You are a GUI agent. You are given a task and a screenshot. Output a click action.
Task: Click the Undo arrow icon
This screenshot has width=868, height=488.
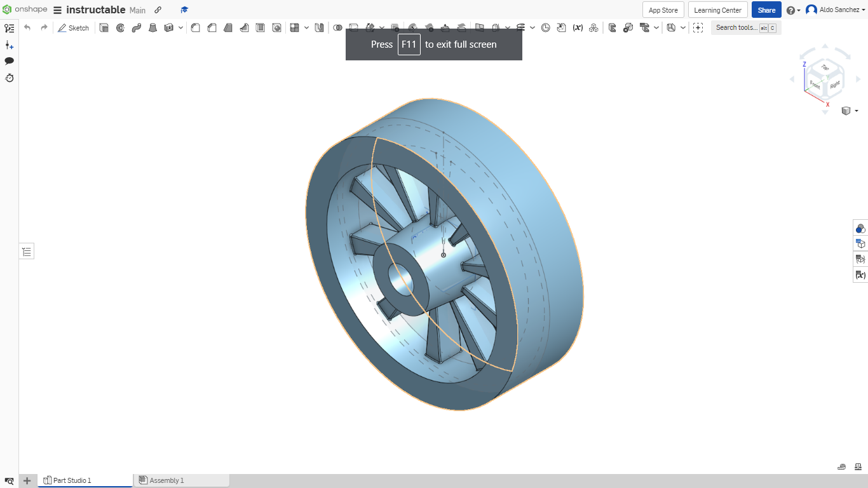(x=26, y=27)
